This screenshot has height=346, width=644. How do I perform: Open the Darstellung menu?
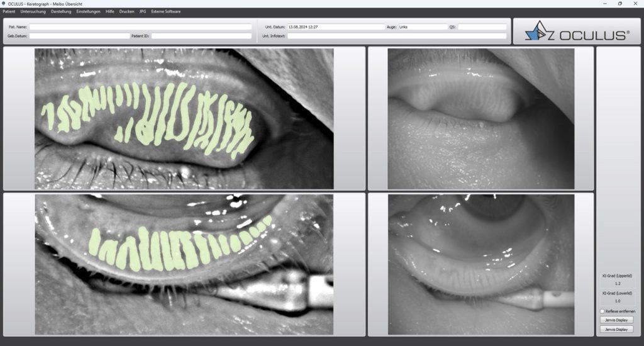[61, 11]
